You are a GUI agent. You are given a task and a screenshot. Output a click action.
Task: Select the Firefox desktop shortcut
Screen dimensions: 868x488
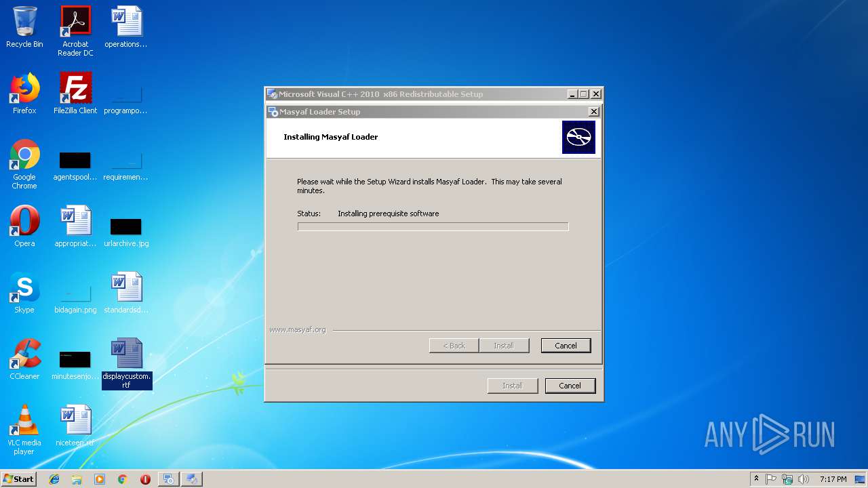tap(24, 94)
